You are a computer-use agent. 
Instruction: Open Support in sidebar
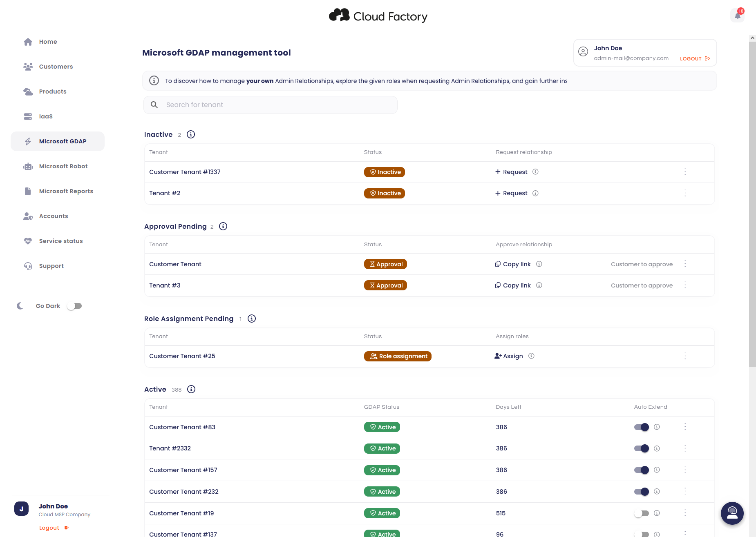58,266
